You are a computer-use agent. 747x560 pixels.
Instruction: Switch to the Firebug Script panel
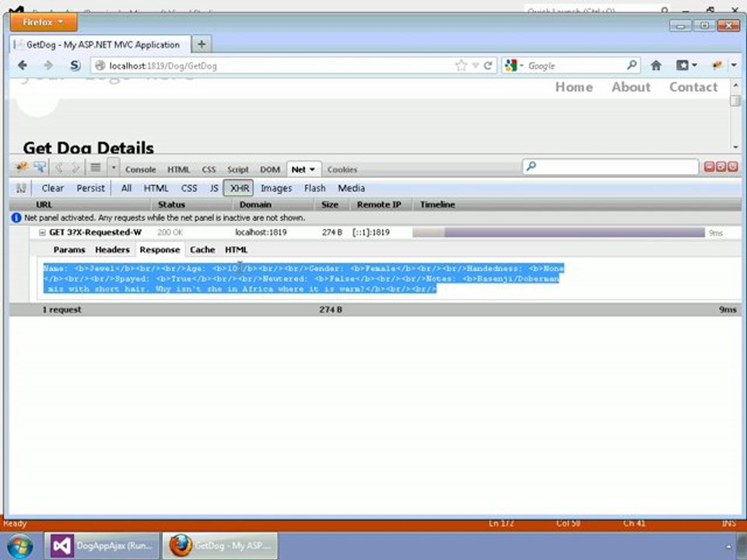click(x=238, y=170)
